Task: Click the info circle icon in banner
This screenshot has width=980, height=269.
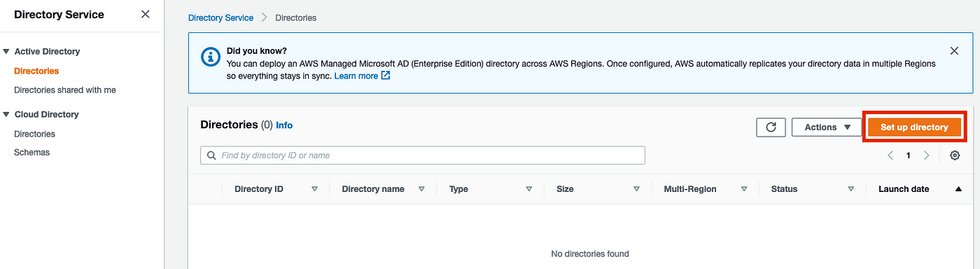Action: (x=211, y=57)
